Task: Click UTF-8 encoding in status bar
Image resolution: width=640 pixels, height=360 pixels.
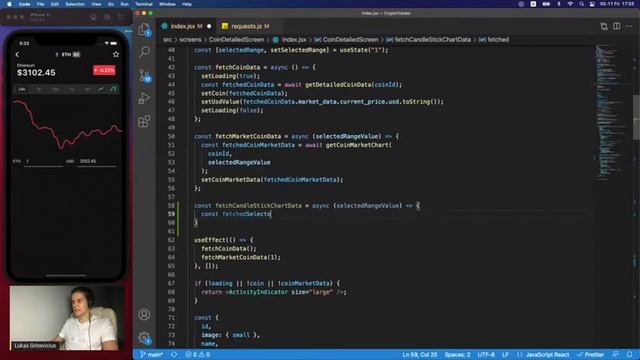Action: pyautogui.click(x=486, y=354)
